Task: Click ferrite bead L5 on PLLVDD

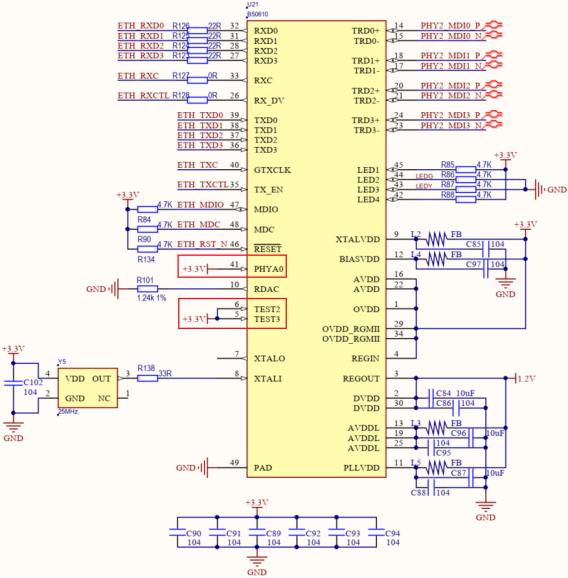Action: 436,468
